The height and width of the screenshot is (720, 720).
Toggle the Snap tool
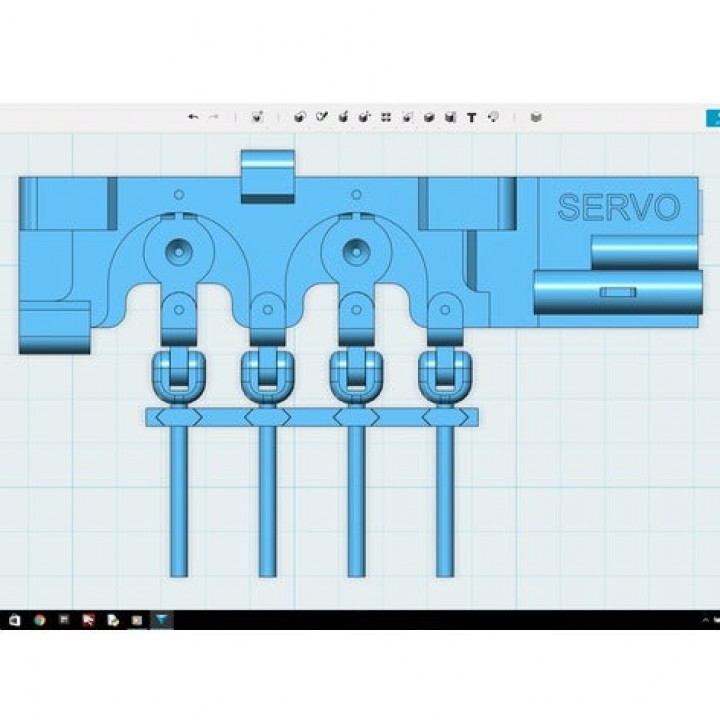[x=493, y=117]
